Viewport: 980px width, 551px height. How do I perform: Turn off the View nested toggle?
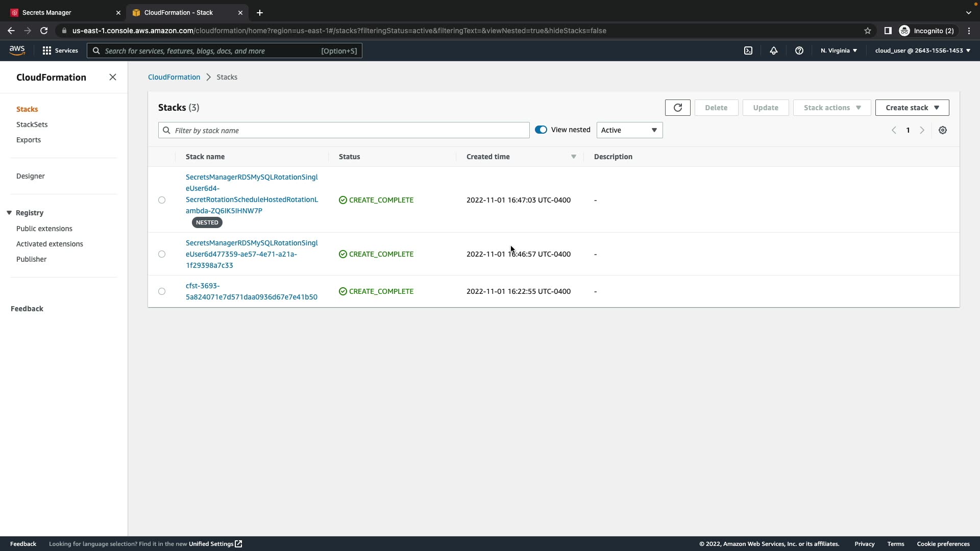pyautogui.click(x=541, y=130)
